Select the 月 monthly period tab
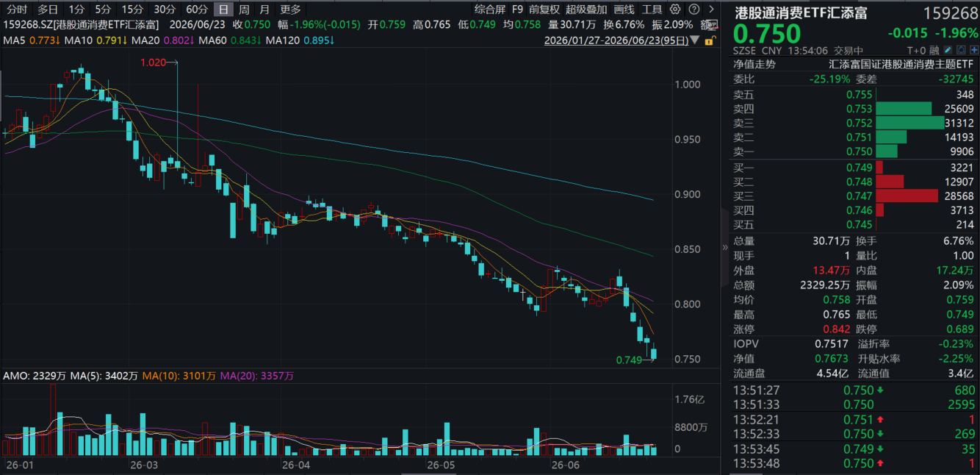The image size is (980, 475). point(264,10)
